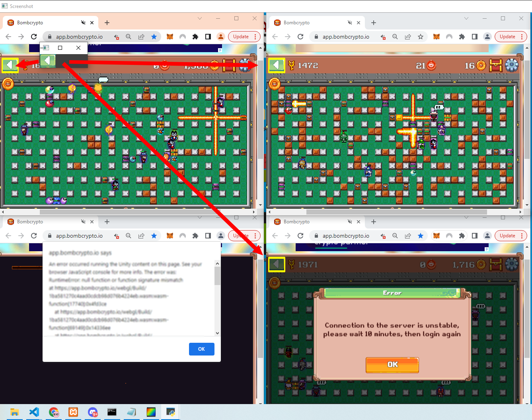
Task: Open Command Prompt from the taskbar
Action: tap(112, 412)
